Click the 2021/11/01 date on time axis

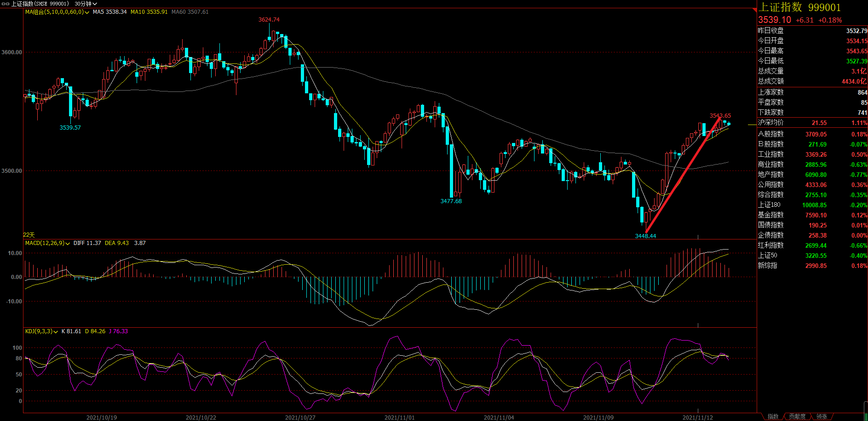pos(399,417)
